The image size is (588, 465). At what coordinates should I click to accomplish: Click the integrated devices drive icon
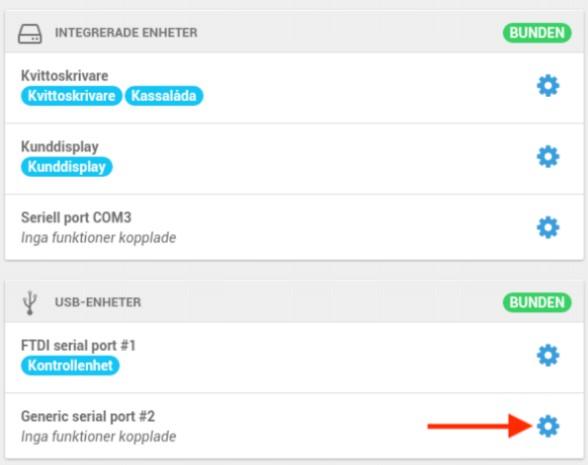pos(30,34)
